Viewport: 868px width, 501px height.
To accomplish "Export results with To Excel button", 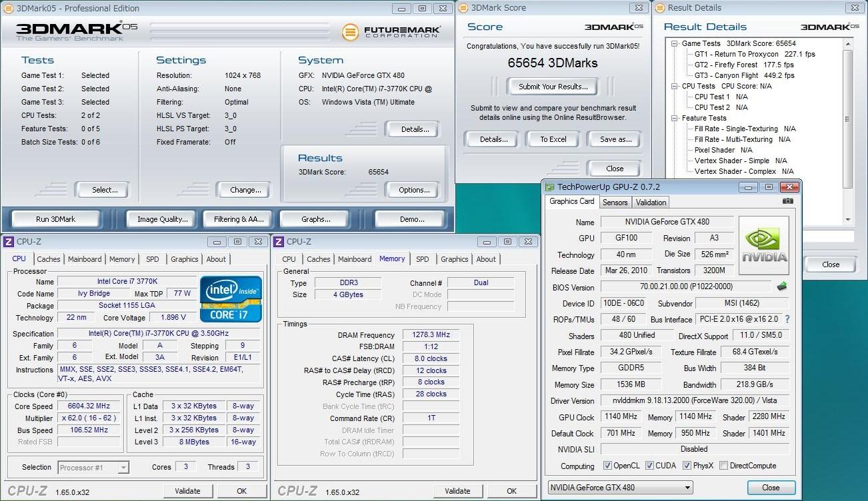I will (553, 139).
